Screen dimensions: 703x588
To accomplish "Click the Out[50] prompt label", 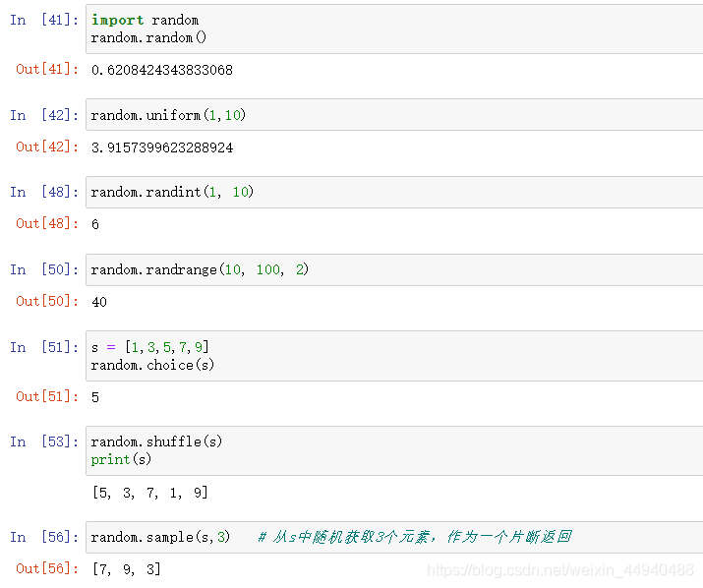I will [x=47, y=301].
